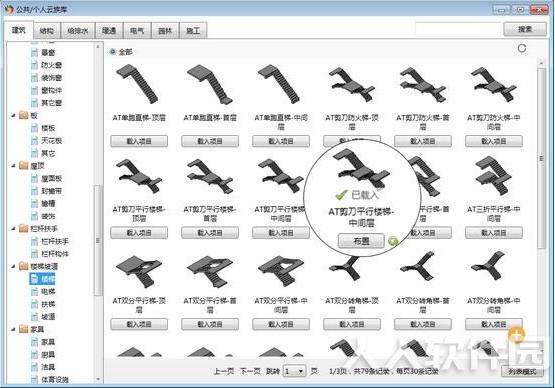
Task: Select the AT剪刀平行楼梯-首层 thumbnail
Action: point(210,176)
